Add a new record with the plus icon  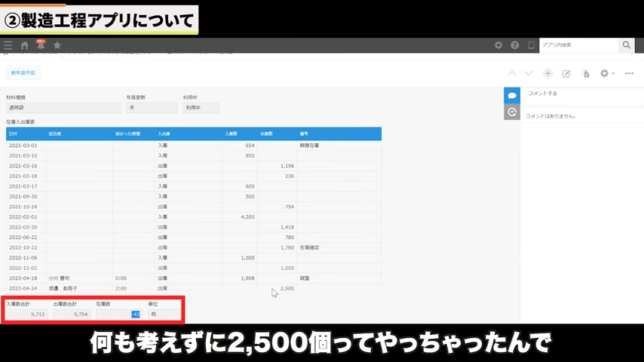[547, 74]
